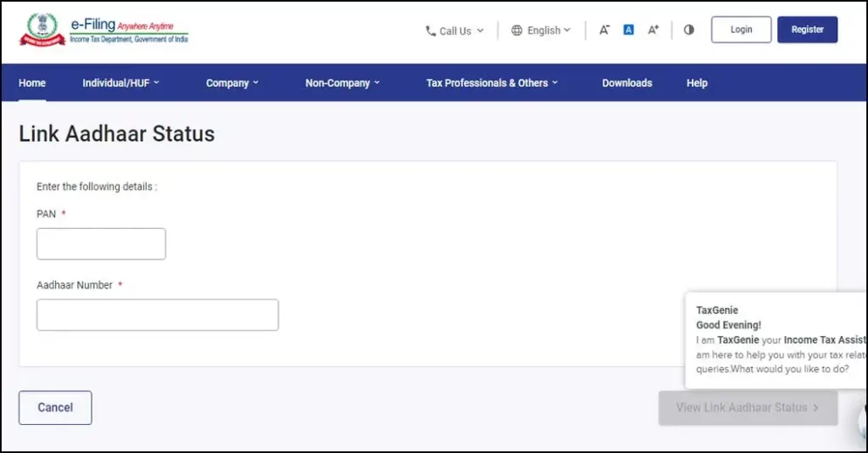The image size is (868, 453).
Task: Expand Tax Professionals & Others menu
Action: click(x=492, y=83)
